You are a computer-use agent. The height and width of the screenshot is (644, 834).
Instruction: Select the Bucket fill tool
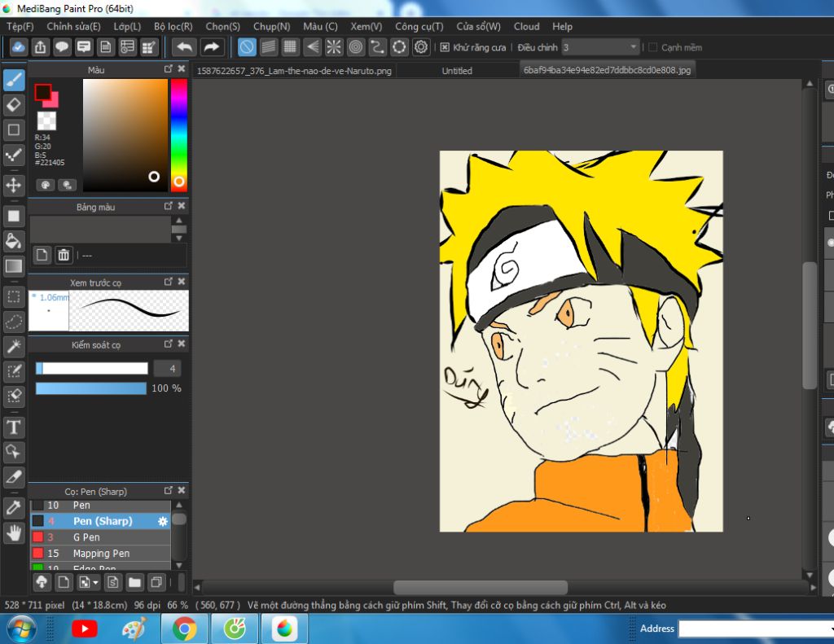(14, 241)
